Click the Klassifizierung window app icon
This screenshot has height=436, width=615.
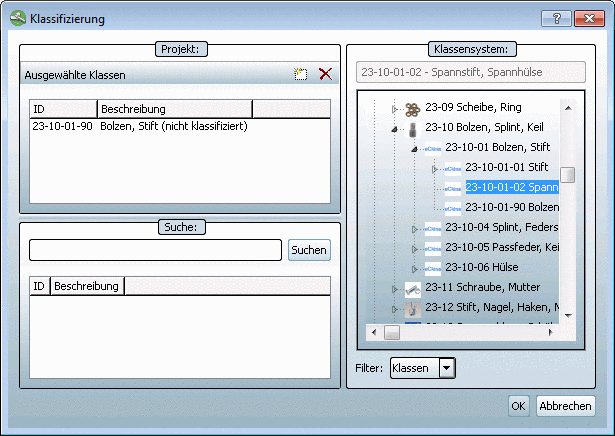pyautogui.click(x=18, y=18)
